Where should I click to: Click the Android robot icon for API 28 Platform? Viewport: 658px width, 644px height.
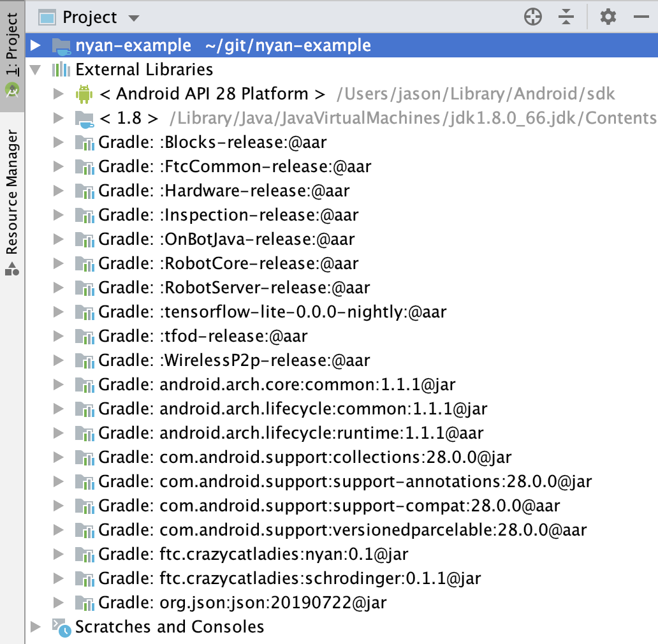84,94
